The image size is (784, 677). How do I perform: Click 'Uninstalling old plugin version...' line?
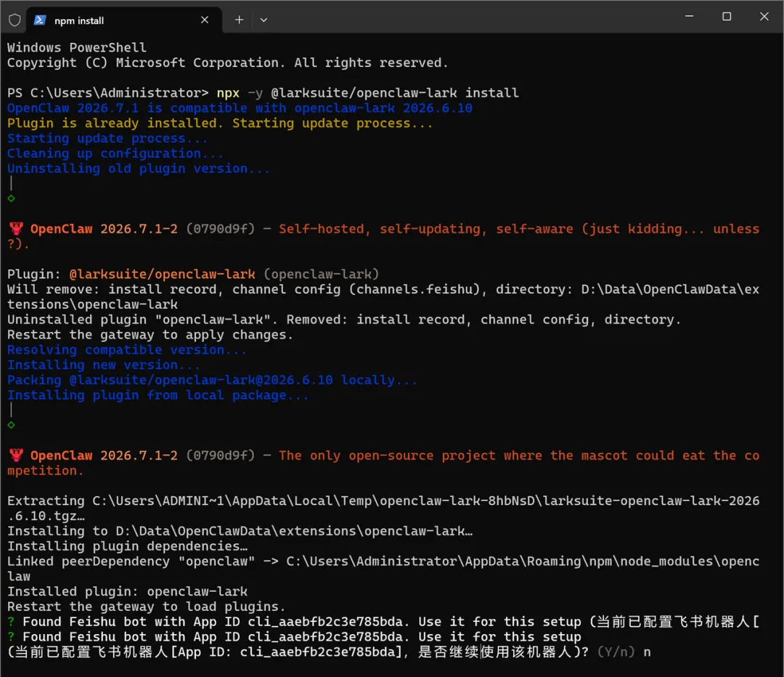[139, 169]
